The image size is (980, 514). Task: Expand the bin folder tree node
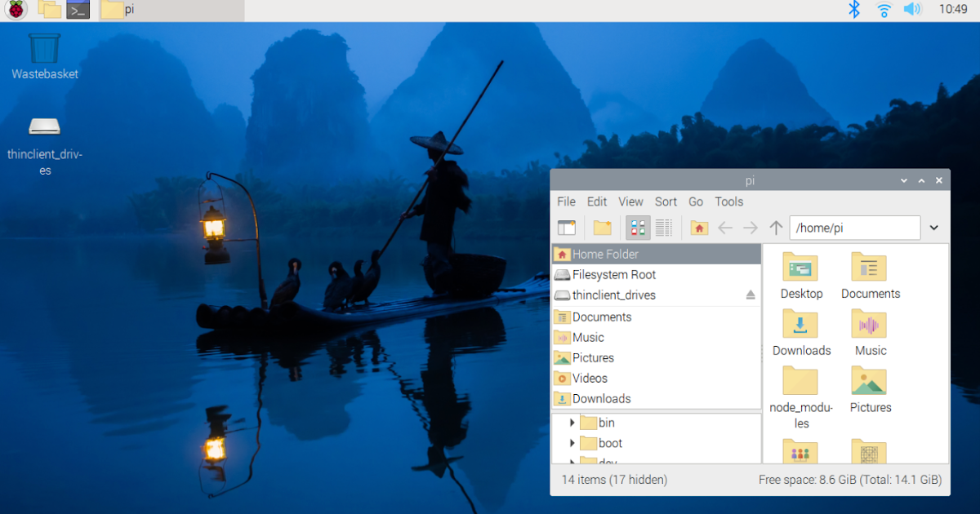click(x=572, y=423)
